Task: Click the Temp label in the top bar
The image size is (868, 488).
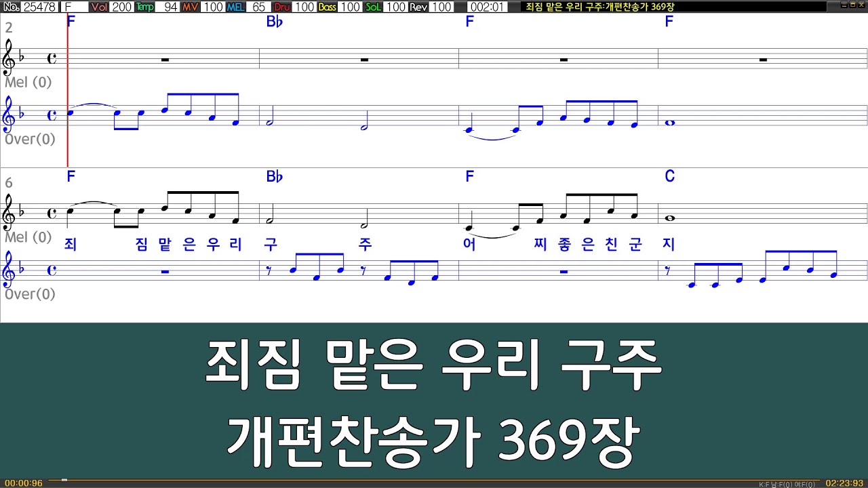Action: [x=144, y=7]
